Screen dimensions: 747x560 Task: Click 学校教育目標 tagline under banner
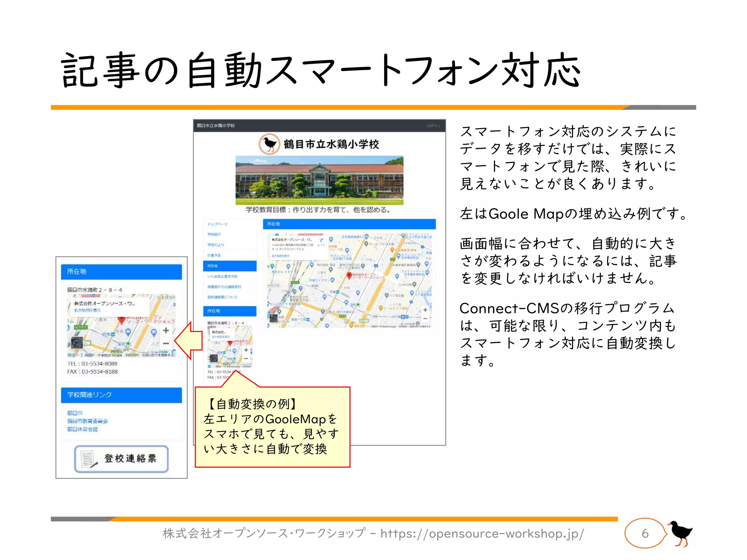(318, 210)
